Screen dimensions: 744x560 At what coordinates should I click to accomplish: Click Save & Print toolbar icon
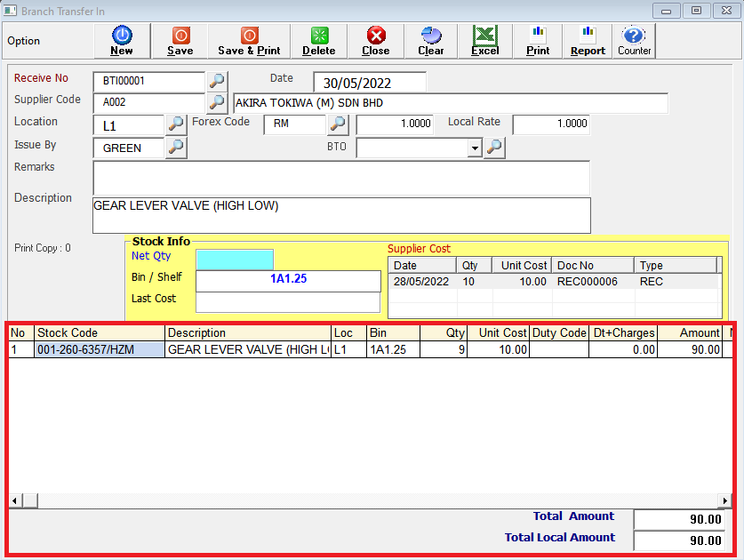[x=249, y=41]
